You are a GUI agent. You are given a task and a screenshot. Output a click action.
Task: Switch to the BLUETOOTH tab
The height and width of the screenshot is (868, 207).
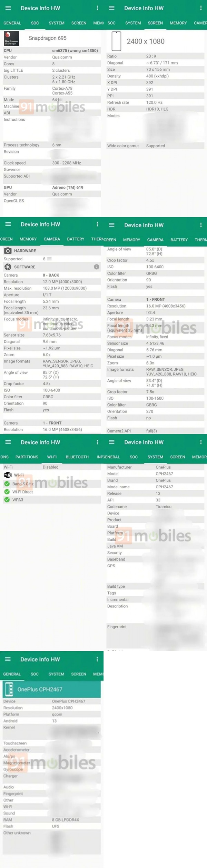[x=77, y=457]
